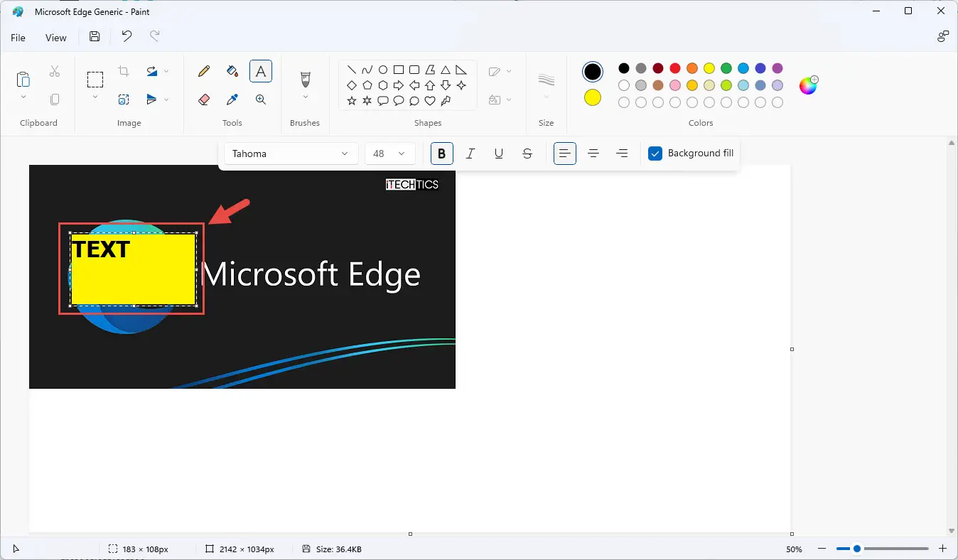Open the Tahoma font family dropdown

tap(291, 154)
